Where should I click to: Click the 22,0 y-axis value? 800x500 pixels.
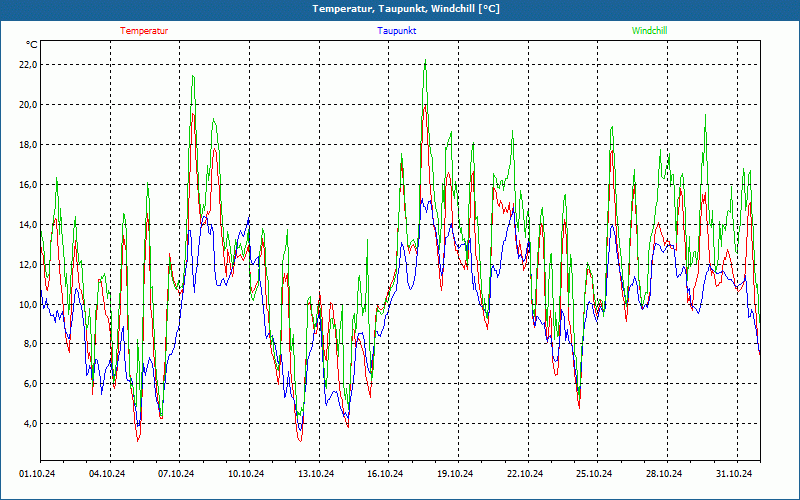pos(28,65)
